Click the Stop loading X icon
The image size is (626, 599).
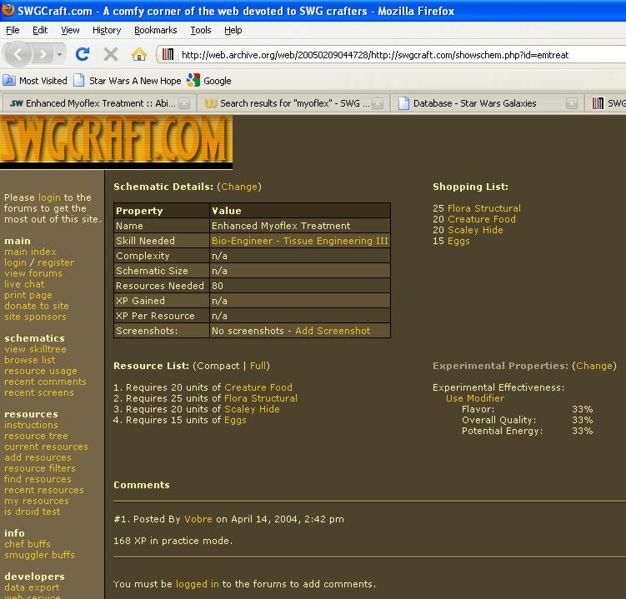(x=110, y=54)
